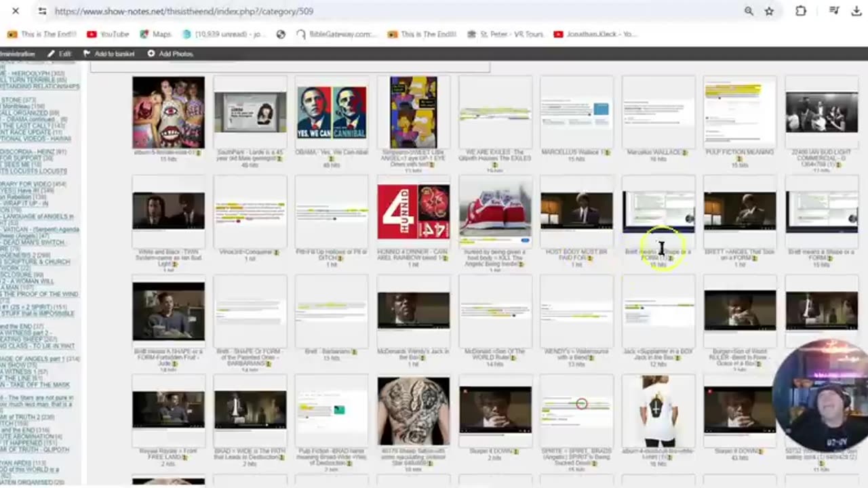Open the Simpsons Little ANGEL thumbnail
This screenshot has height=488, width=868.
413,113
